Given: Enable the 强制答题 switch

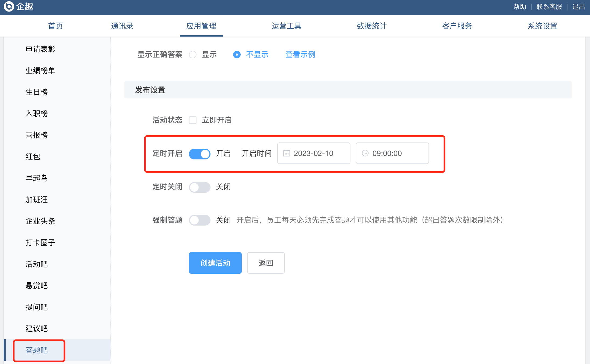Looking at the screenshot, I should (x=199, y=220).
